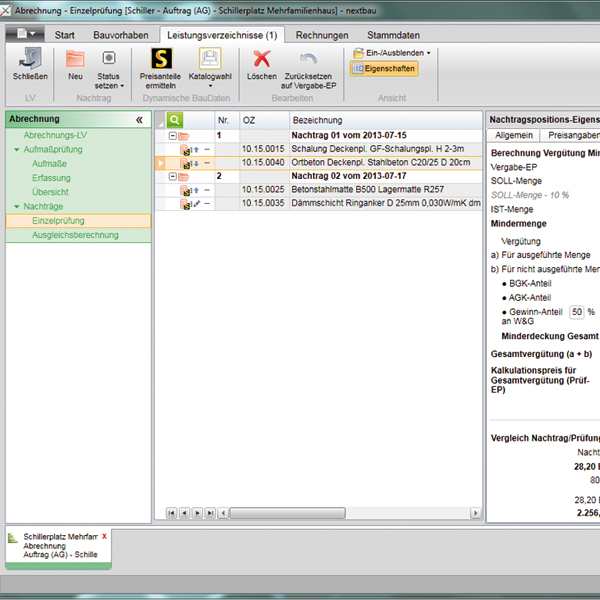
Task: Open the Bauvorhaben ribbon tab
Action: (121, 35)
